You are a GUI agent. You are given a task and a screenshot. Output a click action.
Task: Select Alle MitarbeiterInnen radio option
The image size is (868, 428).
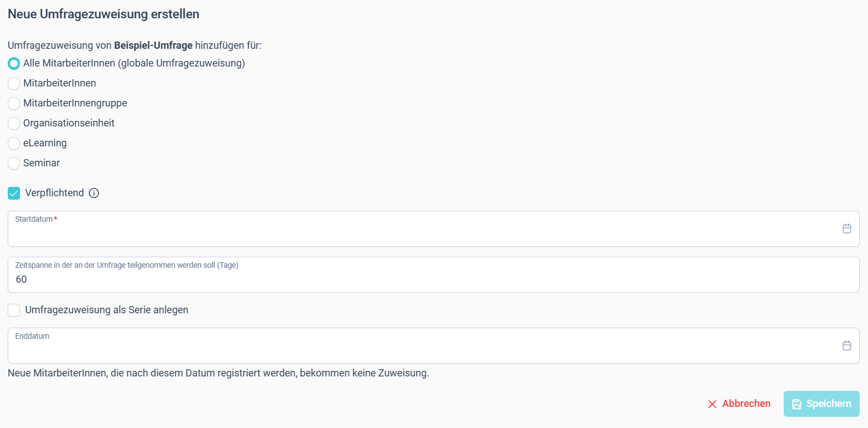click(14, 63)
